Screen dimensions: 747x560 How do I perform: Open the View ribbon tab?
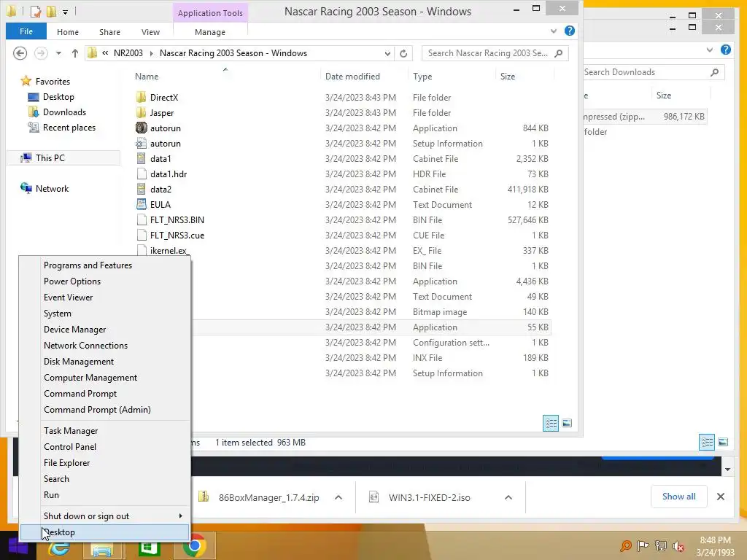pyautogui.click(x=150, y=32)
